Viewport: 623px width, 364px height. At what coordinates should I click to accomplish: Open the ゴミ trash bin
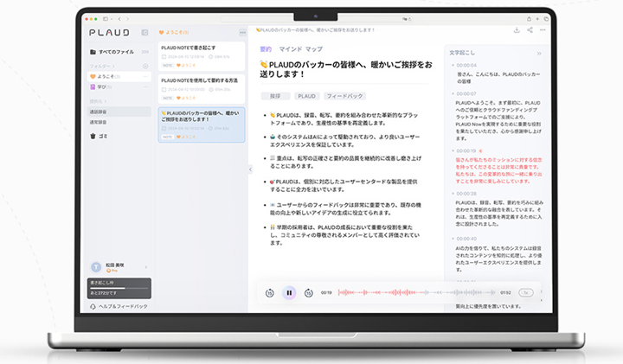[93, 136]
